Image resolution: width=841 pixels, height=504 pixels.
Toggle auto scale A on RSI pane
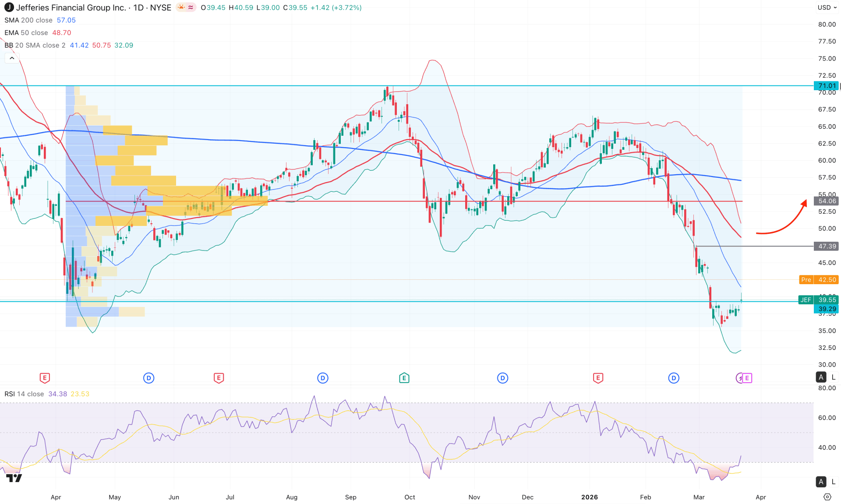(x=821, y=482)
